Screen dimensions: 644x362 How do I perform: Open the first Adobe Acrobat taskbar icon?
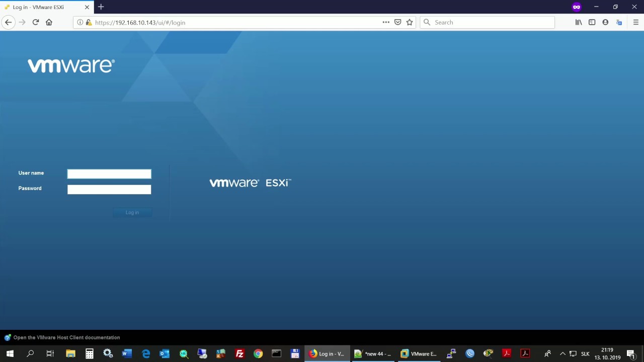507,353
